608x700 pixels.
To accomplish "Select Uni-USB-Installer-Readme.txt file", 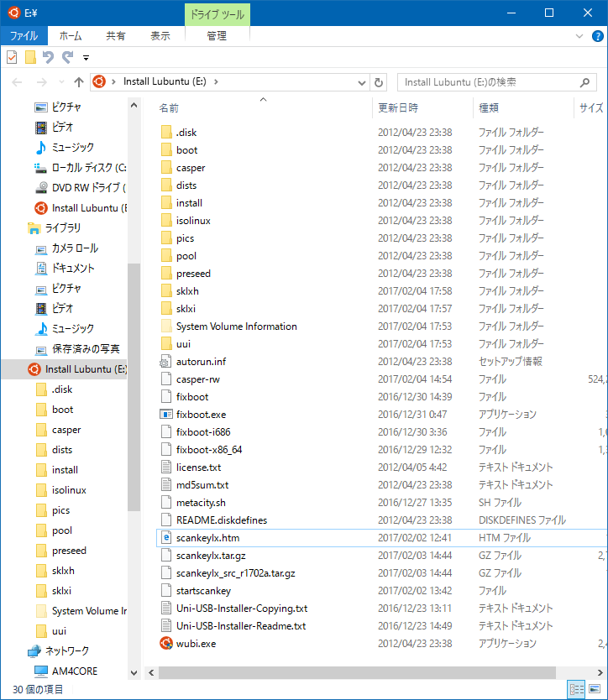I will tap(241, 626).
